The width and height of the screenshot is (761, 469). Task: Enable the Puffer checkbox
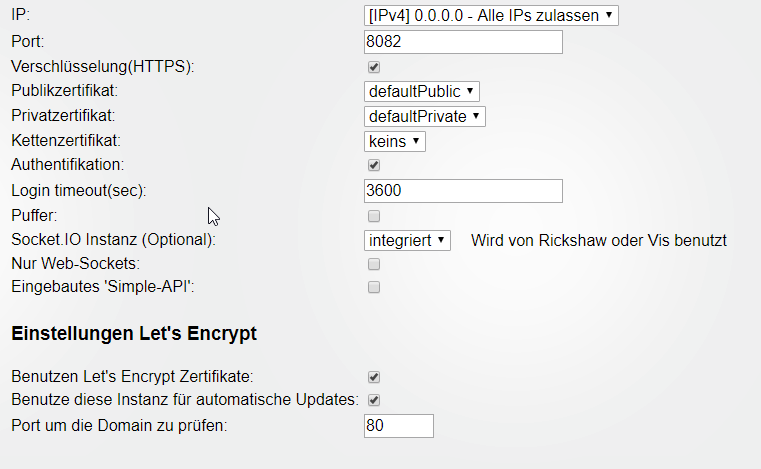[374, 216]
